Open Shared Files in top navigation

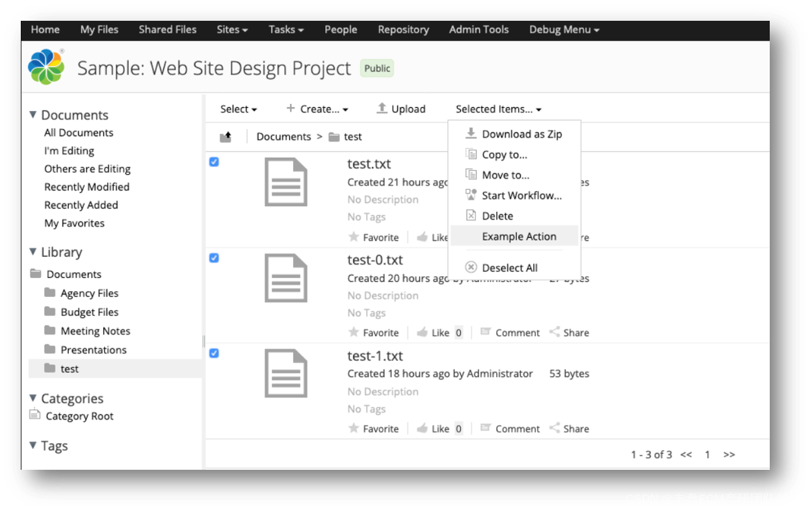tap(168, 29)
